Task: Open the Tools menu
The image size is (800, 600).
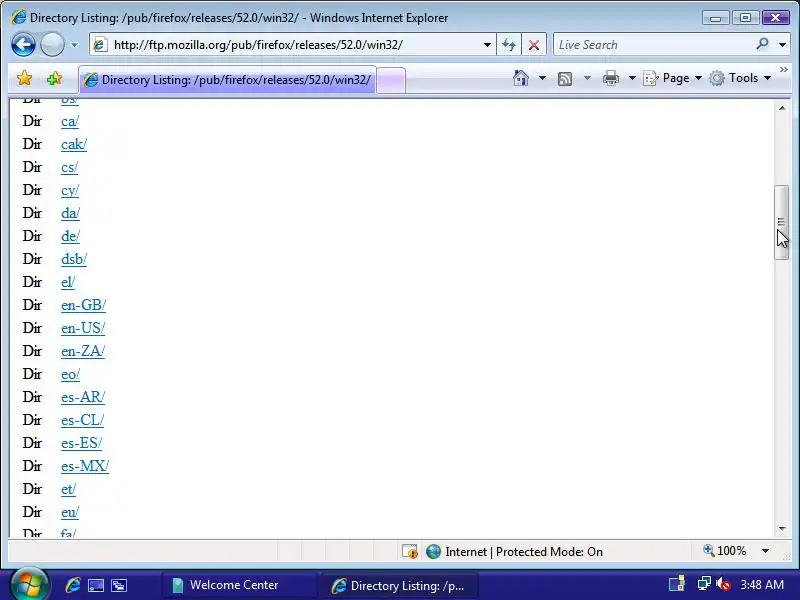Action: [740, 78]
